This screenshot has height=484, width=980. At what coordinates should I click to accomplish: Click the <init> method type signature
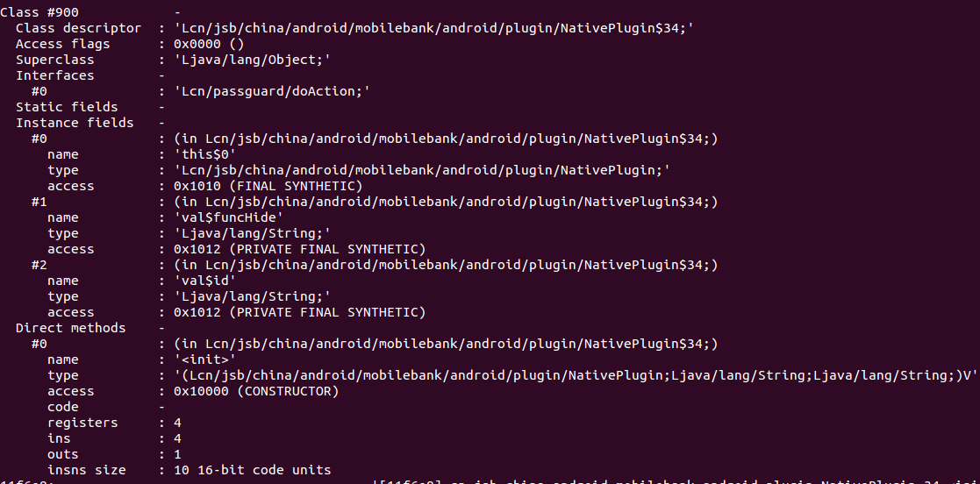coord(576,375)
